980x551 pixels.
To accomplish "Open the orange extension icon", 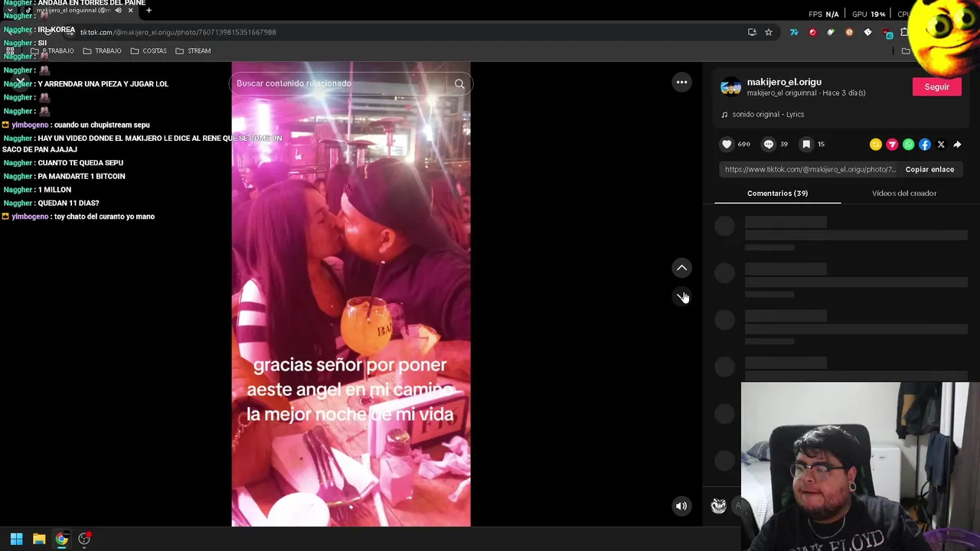I will tap(849, 32).
